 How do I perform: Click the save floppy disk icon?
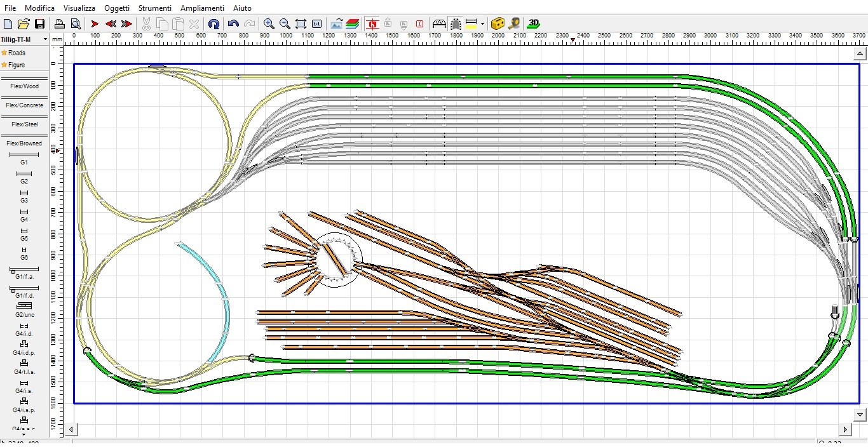click(39, 23)
